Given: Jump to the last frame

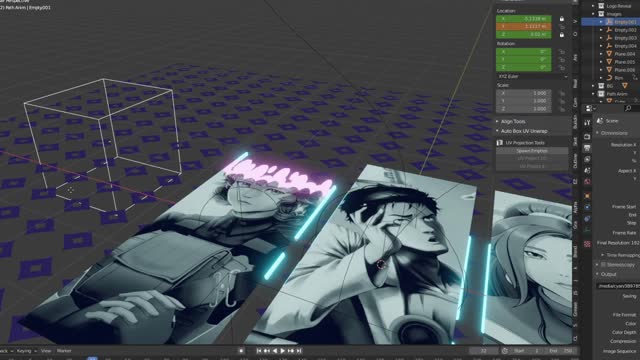Looking at the screenshot, I should 299,351.
